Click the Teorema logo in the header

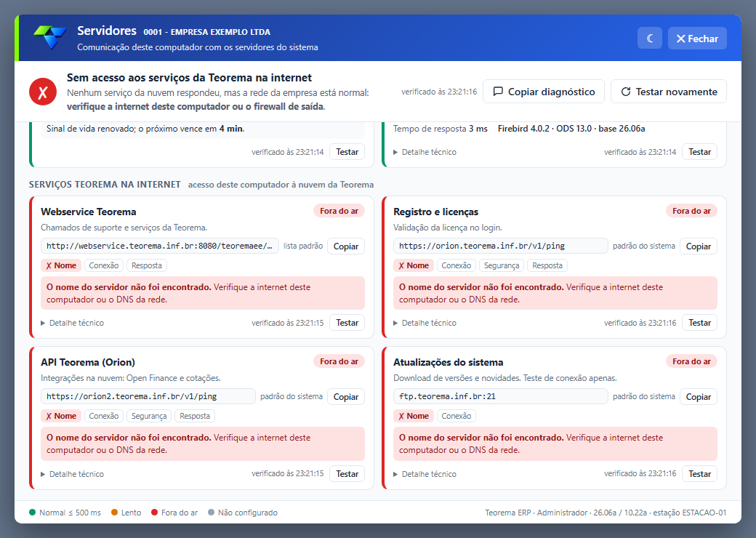point(50,38)
